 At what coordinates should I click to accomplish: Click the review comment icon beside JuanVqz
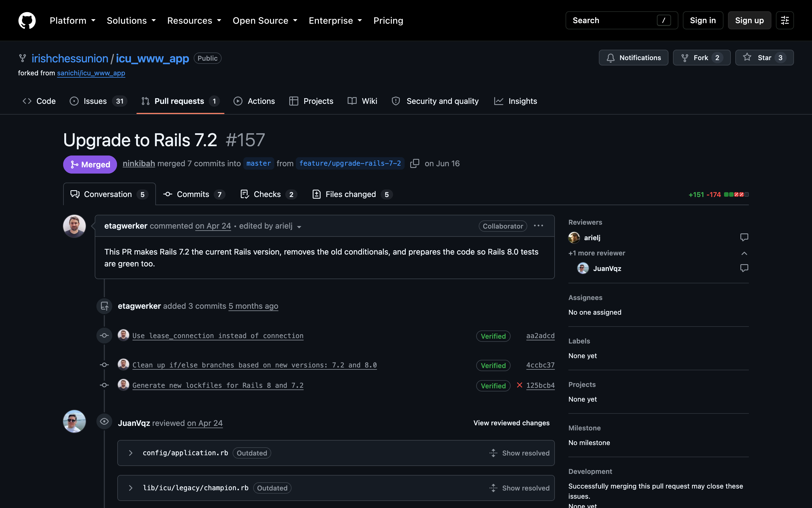pyautogui.click(x=744, y=268)
